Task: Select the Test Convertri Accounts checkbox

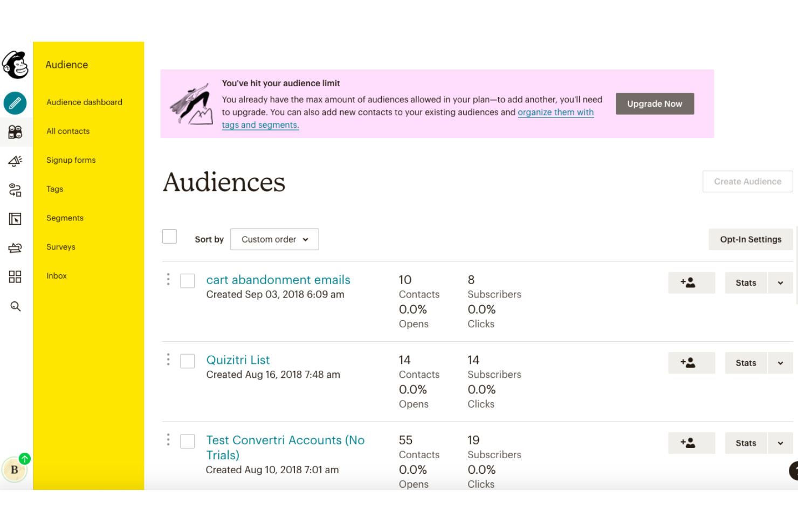Action: coord(187,441)
